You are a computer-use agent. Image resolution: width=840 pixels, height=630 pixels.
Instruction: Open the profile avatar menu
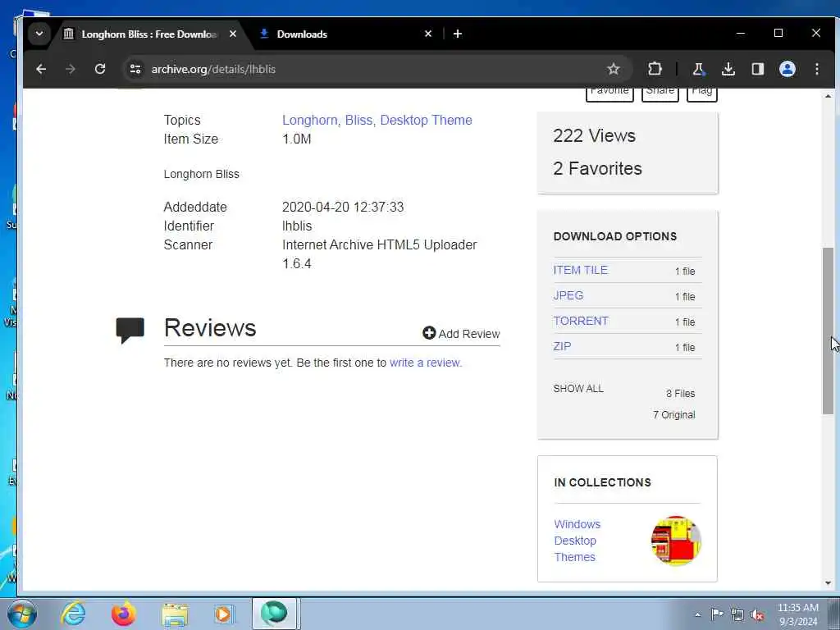point(787,69)
